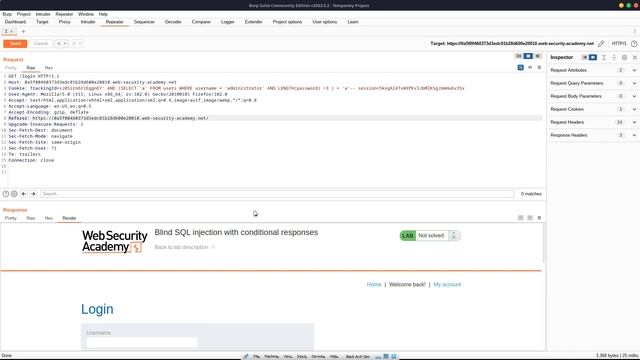640x360 pixels.
Task: Open response editor hamburger menu
Action: point(539,218)
